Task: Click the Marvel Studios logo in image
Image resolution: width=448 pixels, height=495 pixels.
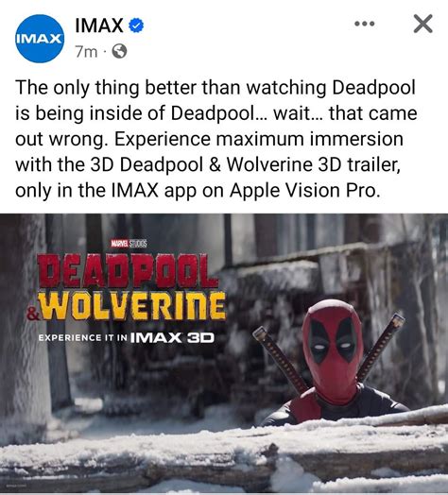Action: [129, 244]
